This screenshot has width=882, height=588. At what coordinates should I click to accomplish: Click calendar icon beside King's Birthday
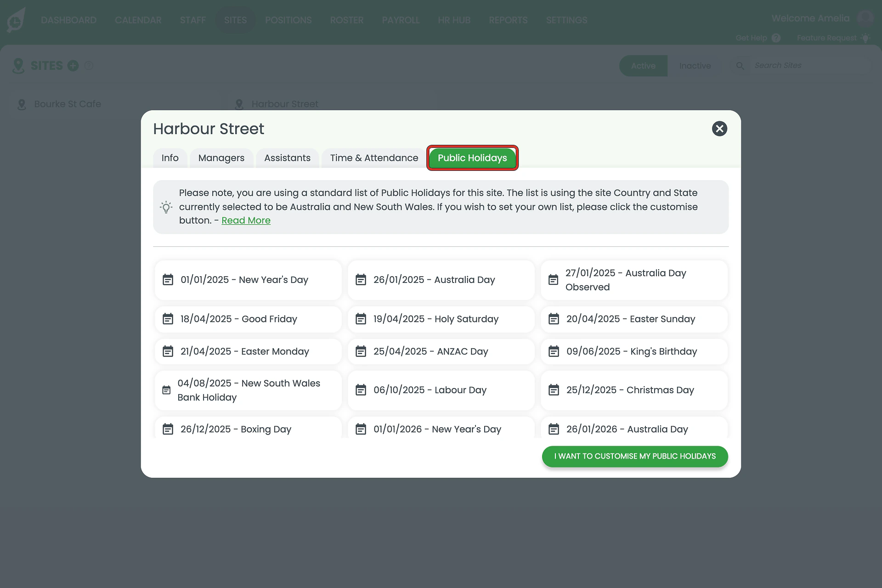pyautogui.click(x=554, y=351)
